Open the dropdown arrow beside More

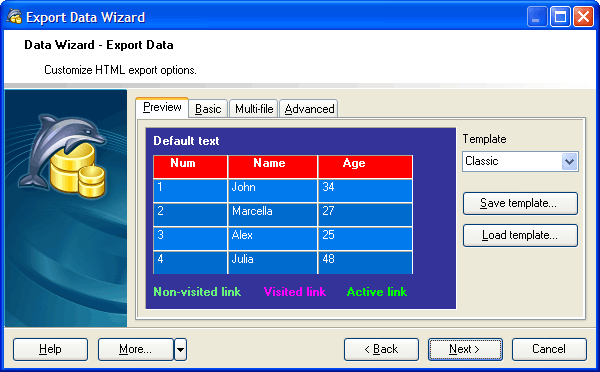(181, 349)
